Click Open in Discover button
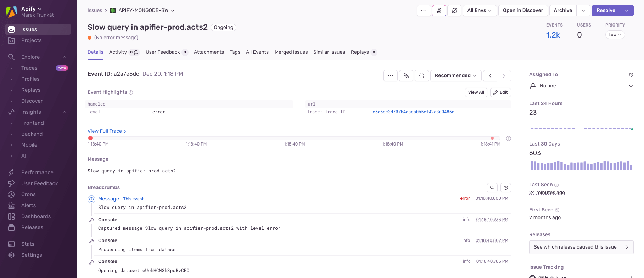This screenshot has width=644, height=278. click(523, 11)
